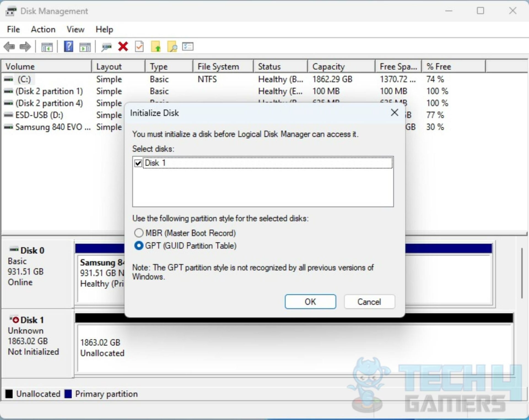Cancel the Initialize Disk dialog
This screenshot has width=529, height=420.
pyautogui.click(x=369, y=302)
